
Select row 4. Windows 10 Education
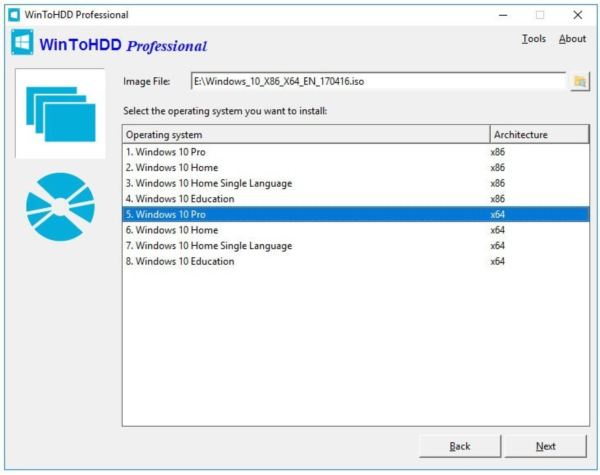coord(356,199)
